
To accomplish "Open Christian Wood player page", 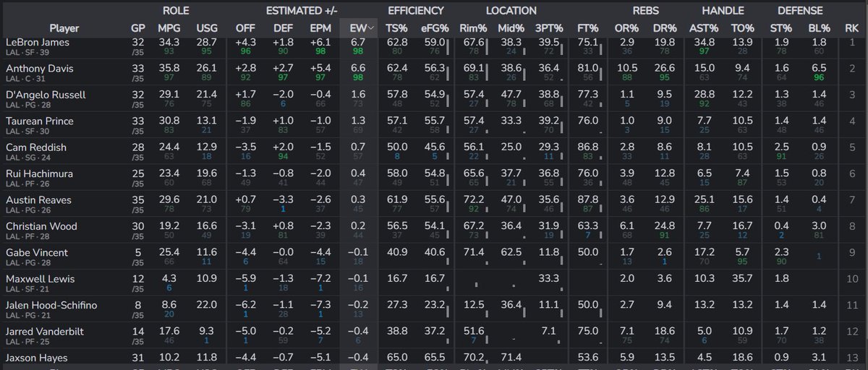I will (41, 226).
